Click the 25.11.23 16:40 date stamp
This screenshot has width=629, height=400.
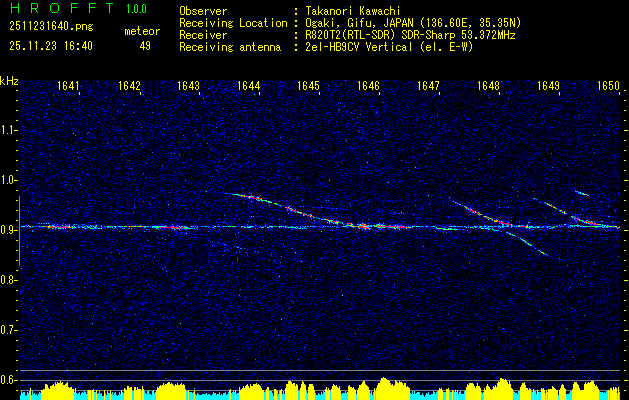coord(50,45)
